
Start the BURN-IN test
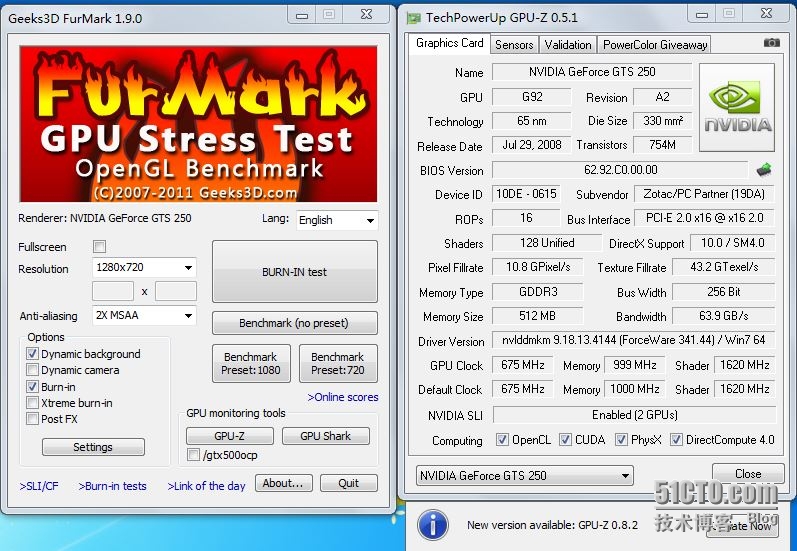(x=295, y=271)
